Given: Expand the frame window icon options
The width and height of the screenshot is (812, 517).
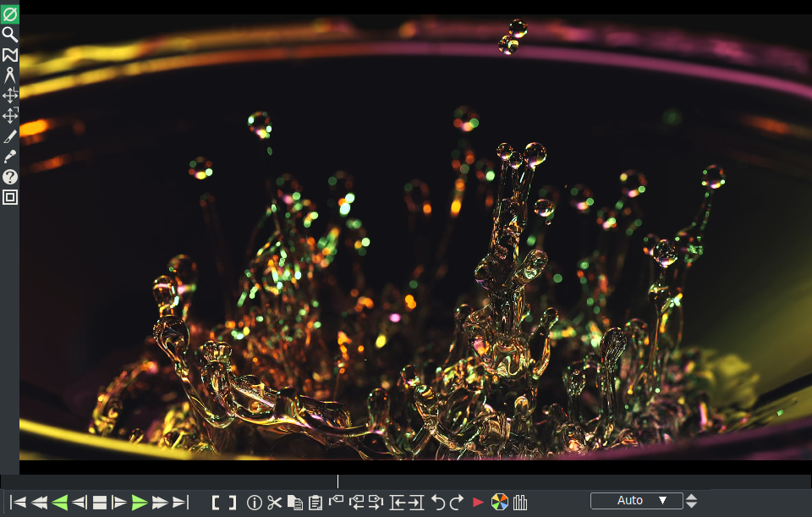Looking at the screenshot, I should point(10,197).
